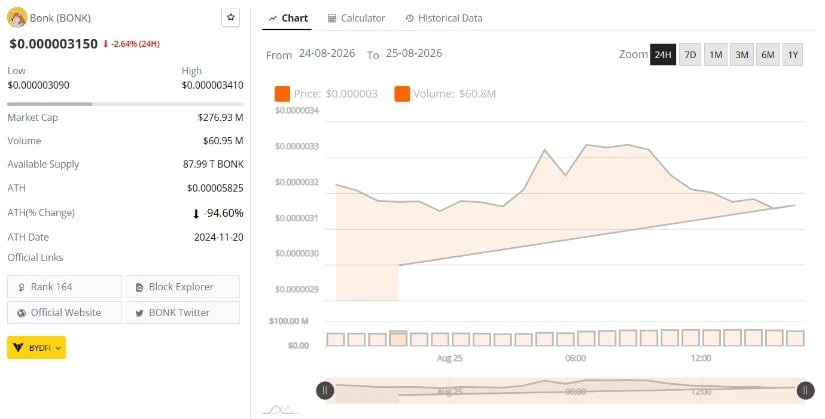Click the right range navigator handle
825x419 pixels.
[806, 390]
